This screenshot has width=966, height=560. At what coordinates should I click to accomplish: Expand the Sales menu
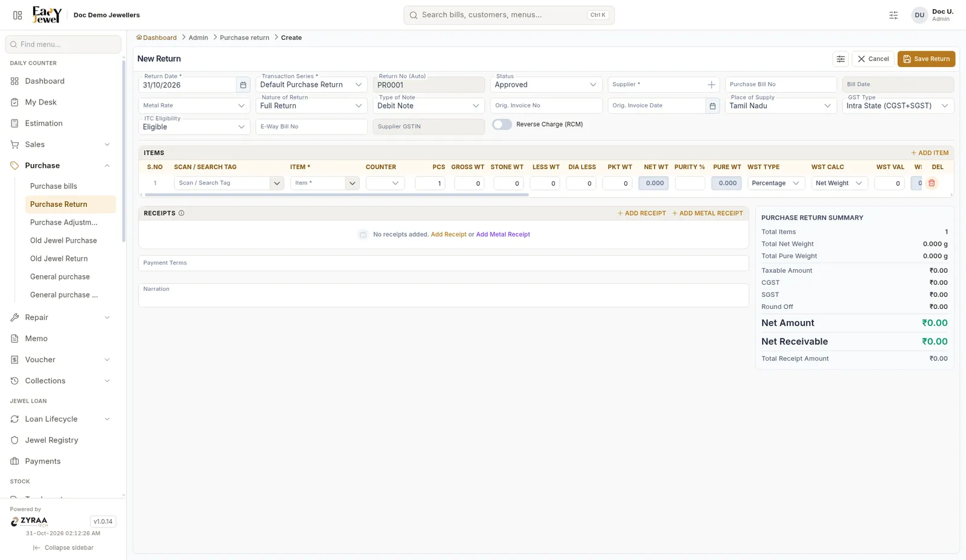pos(63,144)
